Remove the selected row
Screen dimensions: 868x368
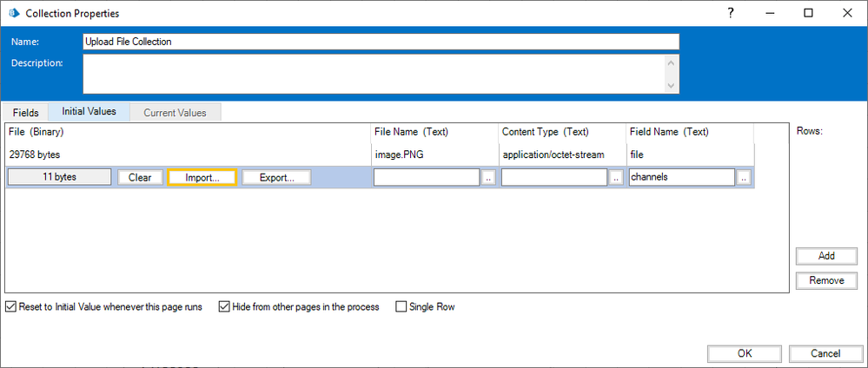point(826,280)
